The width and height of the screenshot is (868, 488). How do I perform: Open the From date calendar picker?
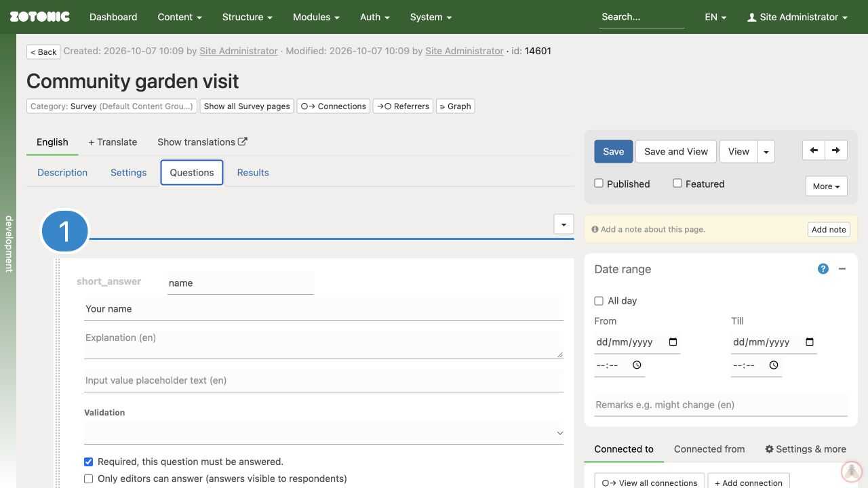[673, 342]
